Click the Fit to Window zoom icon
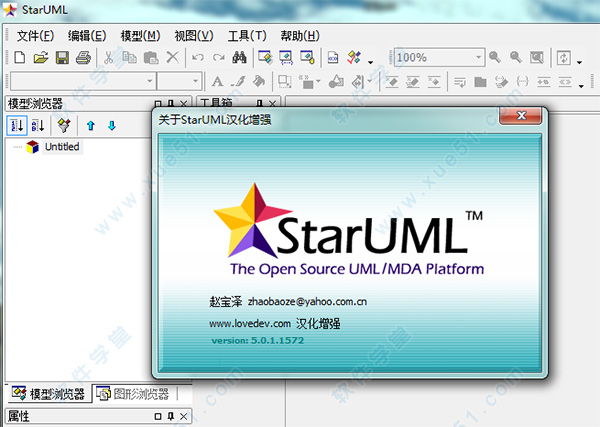This screenshot has height=427, width=600. (x=537, y=58)
